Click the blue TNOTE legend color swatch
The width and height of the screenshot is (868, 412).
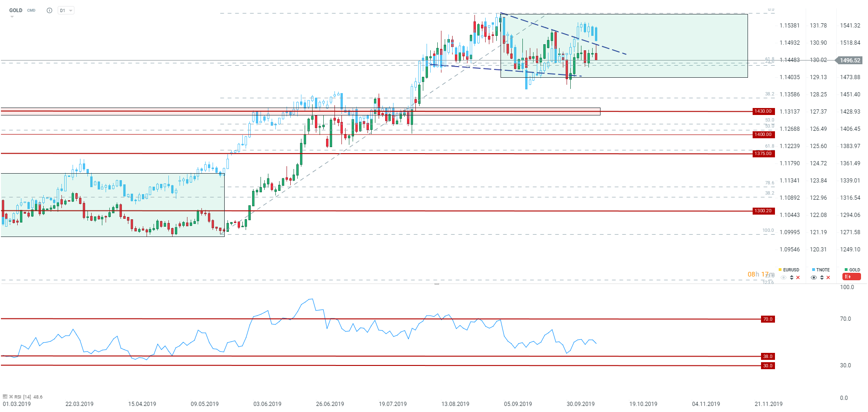coord(814,270)
